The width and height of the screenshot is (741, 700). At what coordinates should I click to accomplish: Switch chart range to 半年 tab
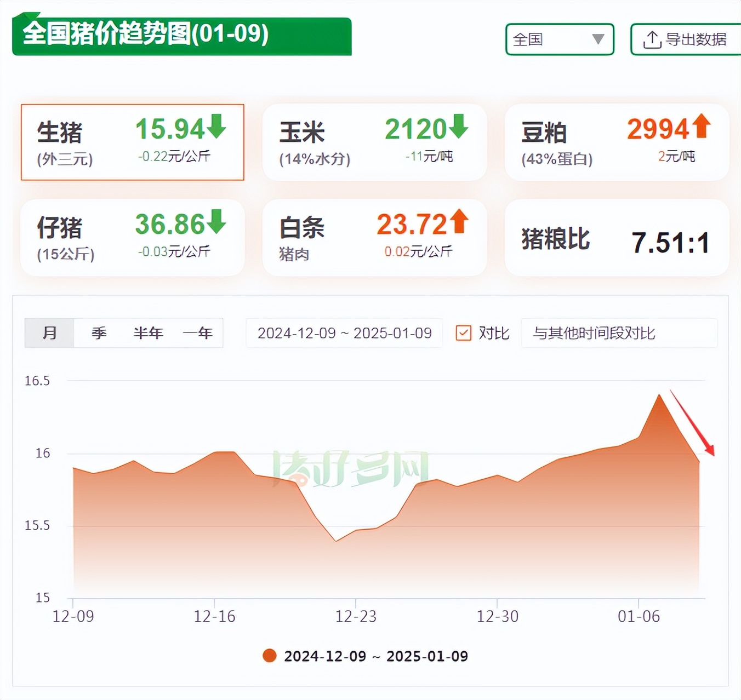pos(148,332)
